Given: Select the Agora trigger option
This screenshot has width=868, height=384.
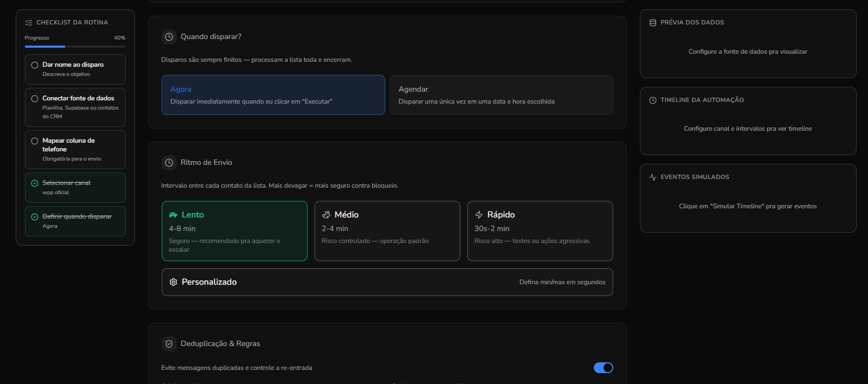Looking at the screenshot, I should pyautogui.click(x=273, y=95).
